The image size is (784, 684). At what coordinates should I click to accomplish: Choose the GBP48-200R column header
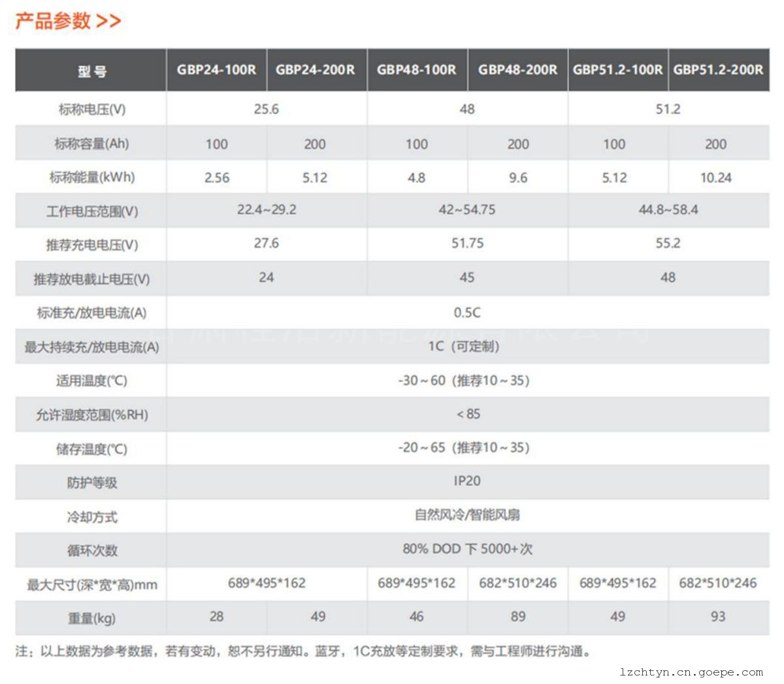coord(518,69)
